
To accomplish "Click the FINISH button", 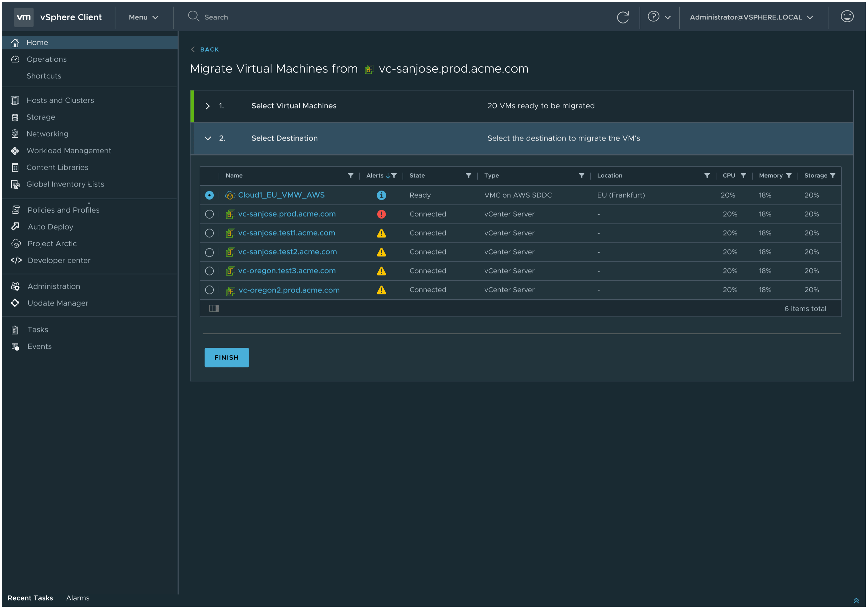I will 226,357.
